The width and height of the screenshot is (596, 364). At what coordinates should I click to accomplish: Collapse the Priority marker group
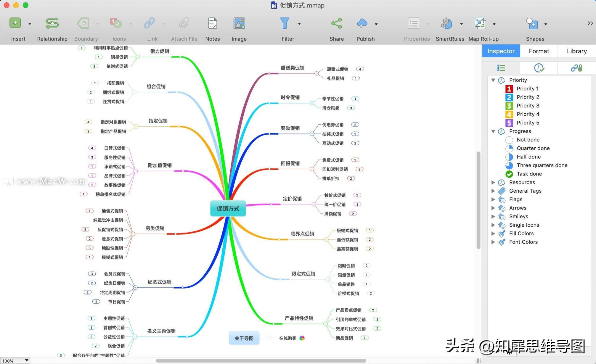click(x=493, y=80)
